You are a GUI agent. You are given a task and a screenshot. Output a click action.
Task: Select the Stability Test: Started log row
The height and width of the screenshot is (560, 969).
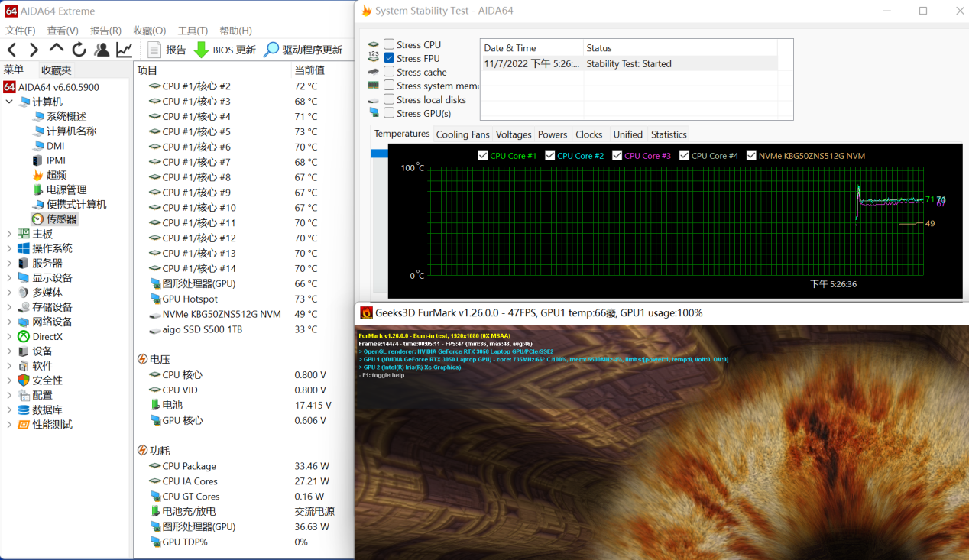click(x=629, y=64)
